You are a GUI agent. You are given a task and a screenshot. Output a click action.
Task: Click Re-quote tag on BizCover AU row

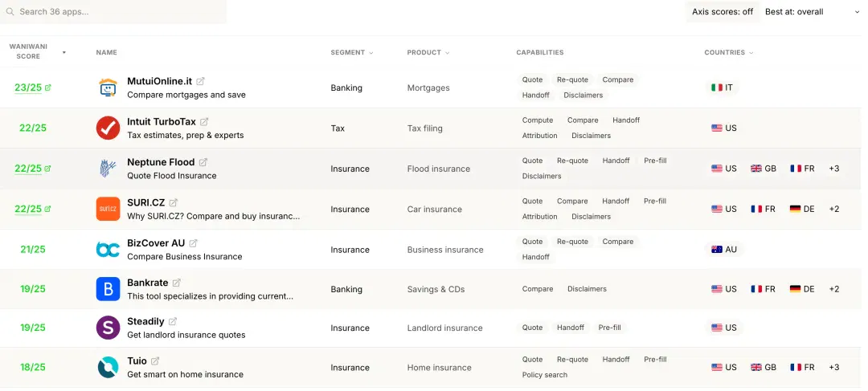[x=572, y=242]
